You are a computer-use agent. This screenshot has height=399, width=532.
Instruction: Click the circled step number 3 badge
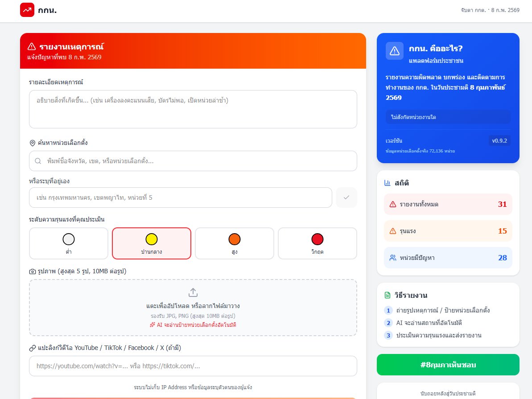click(x=388, y=336)
